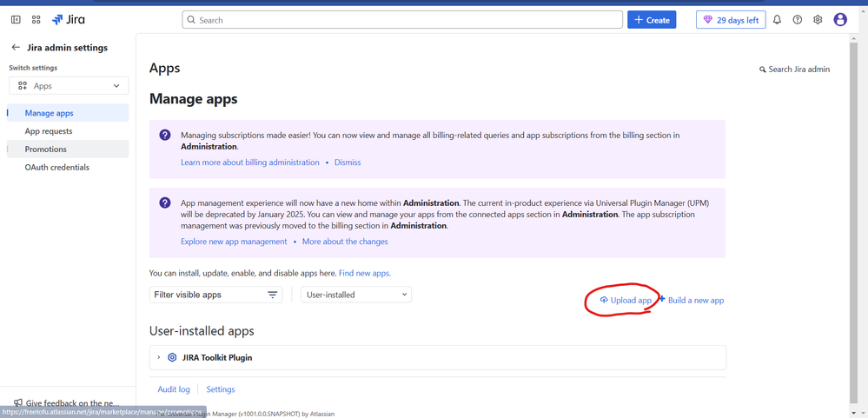Open the help question mark menu
The width and height of the screenshot is (868, 418).
click(x=797, y=20)
